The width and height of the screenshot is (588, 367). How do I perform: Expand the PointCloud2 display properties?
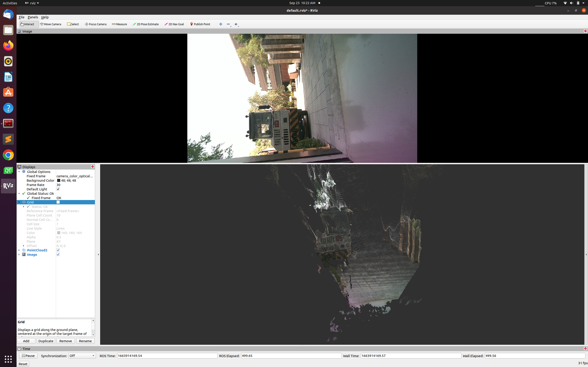pos(19,250)
